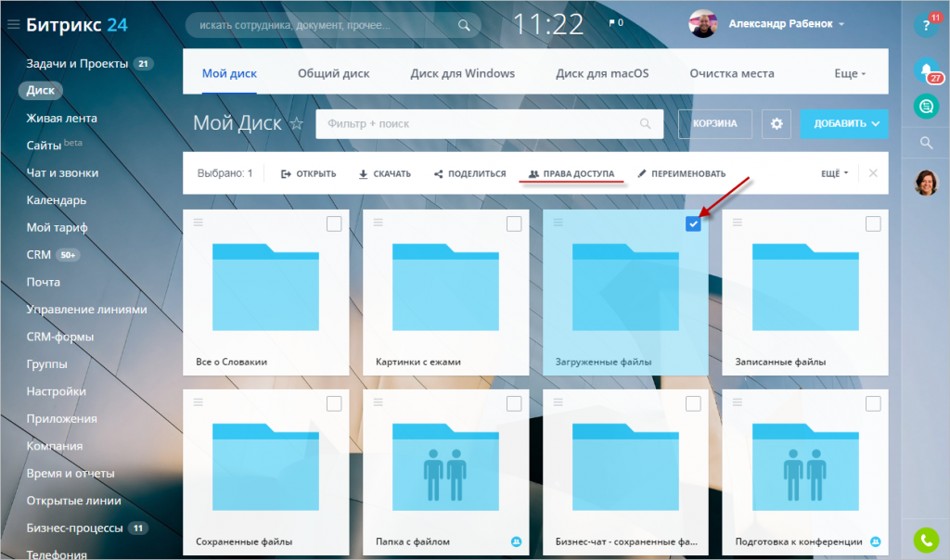Check the Сохраненные файлы folder checkbox
This screenshot has height=560, width=950.
coord(334,404)
